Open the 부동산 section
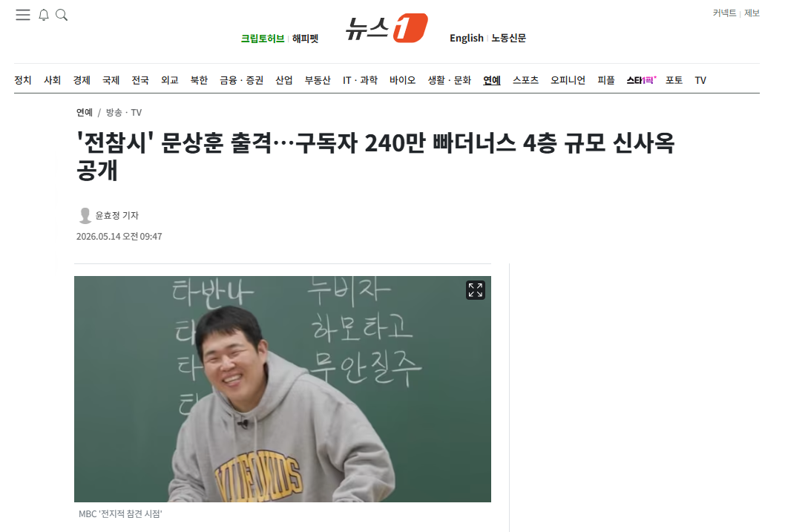Viewport: 785px width, 532px height. point(318,80)
